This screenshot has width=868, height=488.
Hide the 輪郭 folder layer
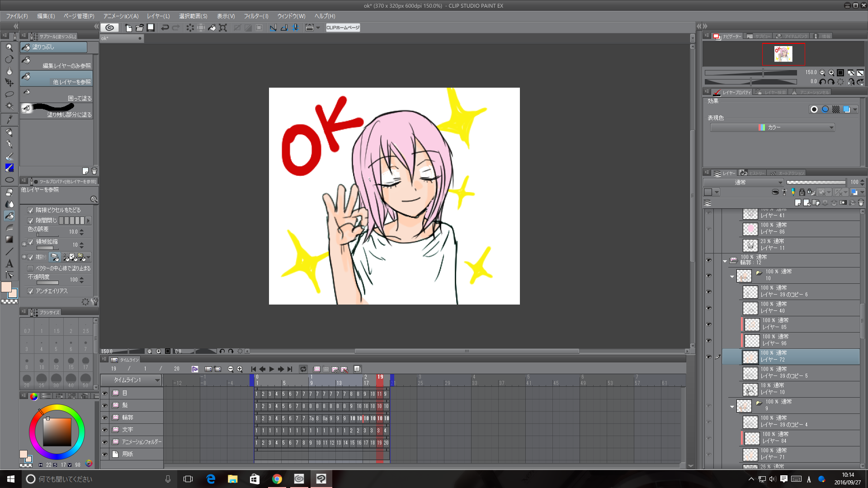[x=708, y=260]
